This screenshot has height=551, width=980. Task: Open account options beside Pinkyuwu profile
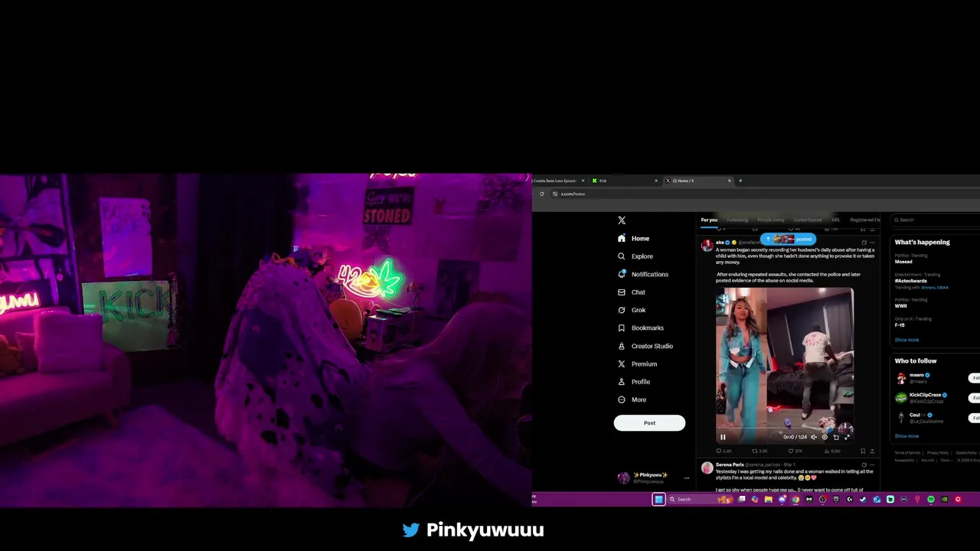click(687, 478)
